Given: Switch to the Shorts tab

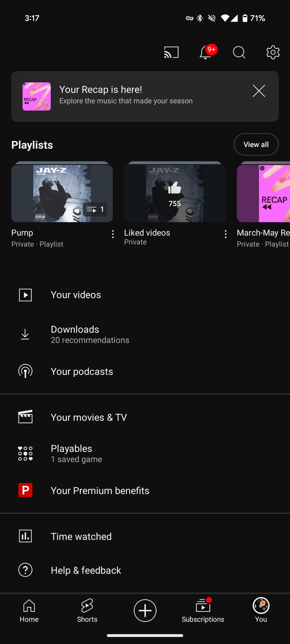Looking at the screenshot, I should point(87,610).
